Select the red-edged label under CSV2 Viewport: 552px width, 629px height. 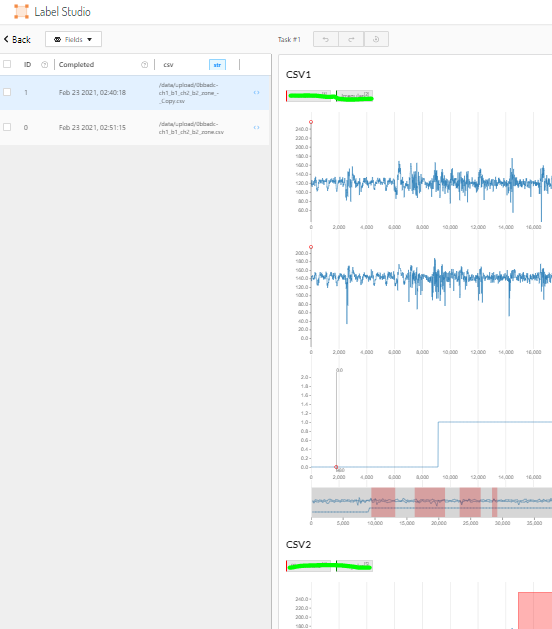point(308,566)
